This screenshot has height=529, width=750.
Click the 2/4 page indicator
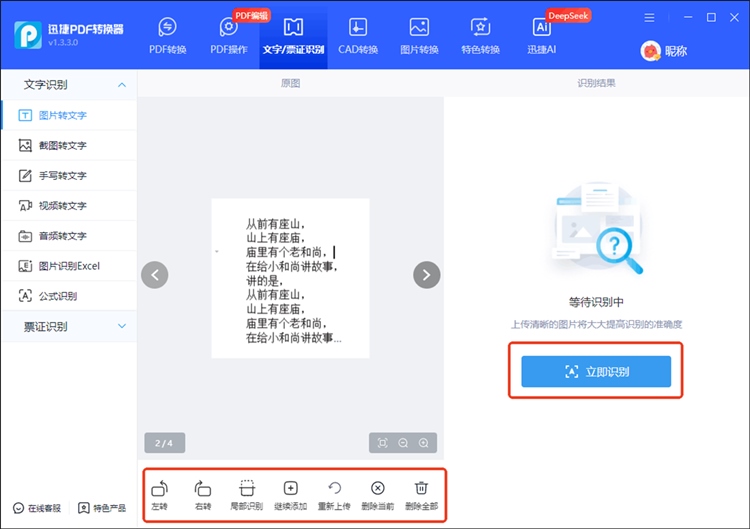pyautogui.click(x=165, y=443)
